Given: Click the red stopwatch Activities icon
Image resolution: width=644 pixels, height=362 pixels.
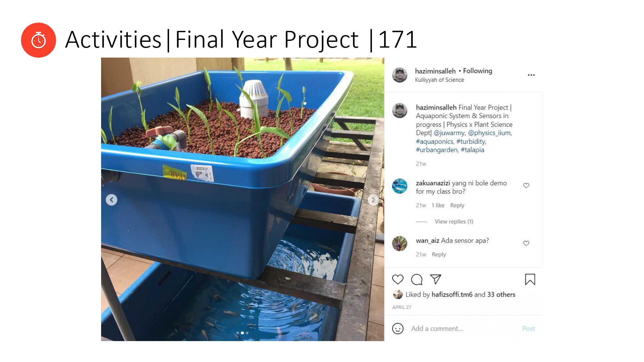Looking at the screenshot, I should pos(38,40).
